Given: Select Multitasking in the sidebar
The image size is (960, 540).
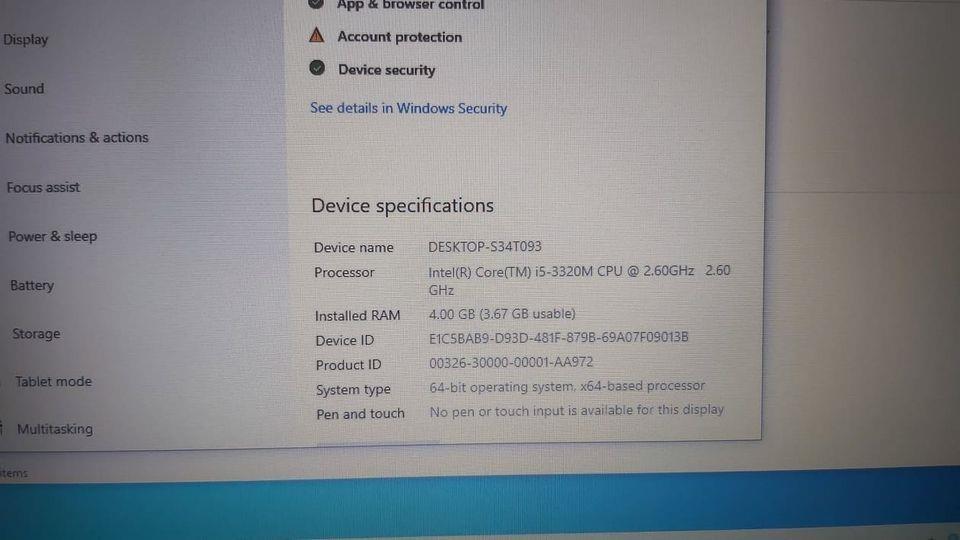Looking at the screenshot, I should (54, 429).
